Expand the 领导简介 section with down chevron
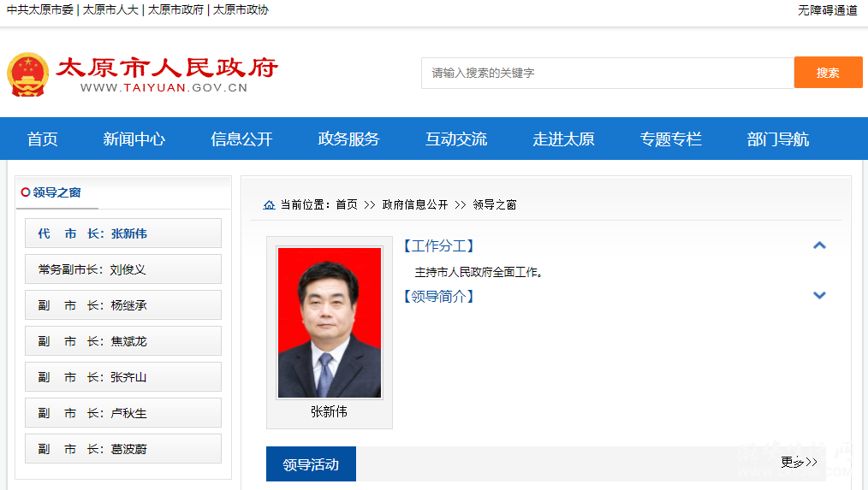Image resolution: width=868 pixels, height=490 pixels. coord(819,295)
